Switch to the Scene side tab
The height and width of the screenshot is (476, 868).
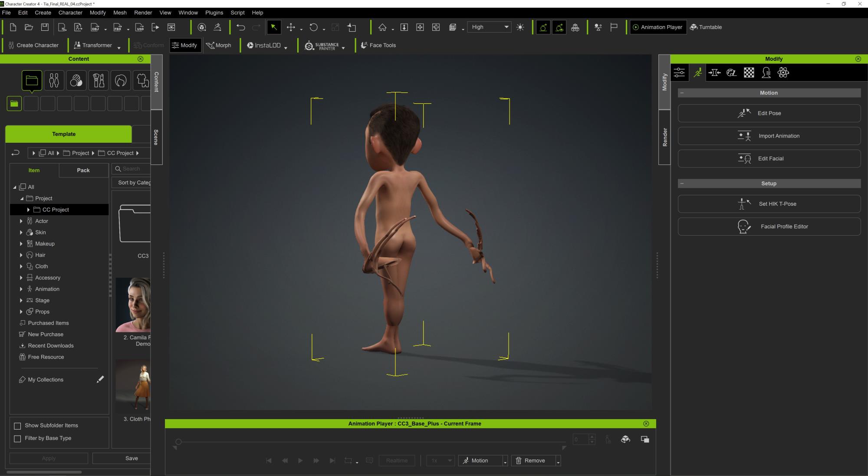156,137
